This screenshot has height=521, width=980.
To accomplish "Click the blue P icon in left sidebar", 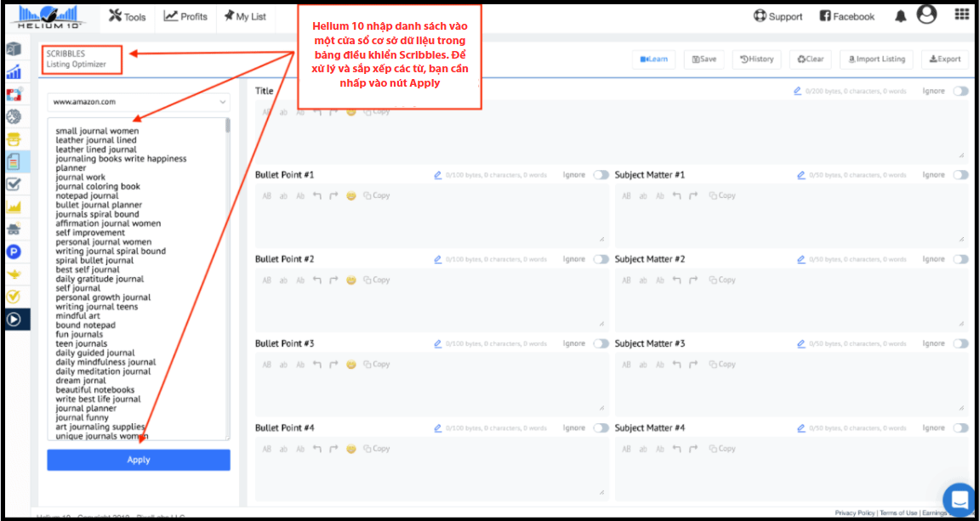I will (14, 252).
